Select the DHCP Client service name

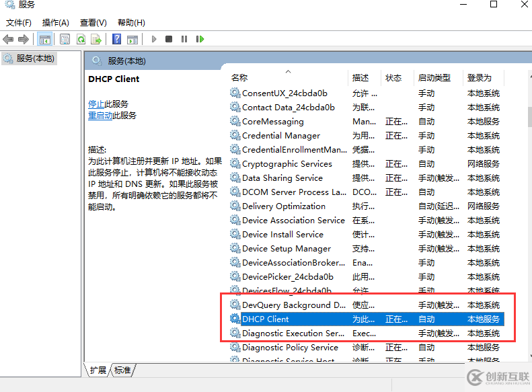265,319
